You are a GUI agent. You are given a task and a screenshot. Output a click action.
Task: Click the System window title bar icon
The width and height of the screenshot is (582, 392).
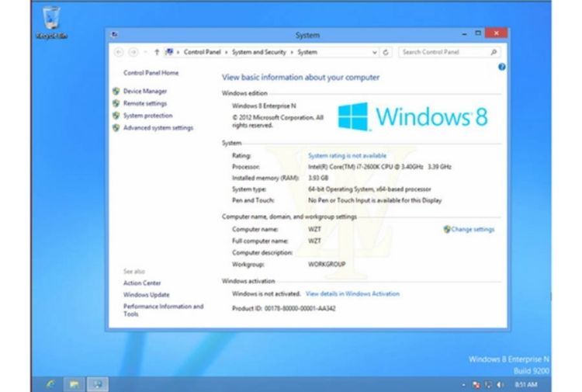pyautogui.click(x=114, y=34)
